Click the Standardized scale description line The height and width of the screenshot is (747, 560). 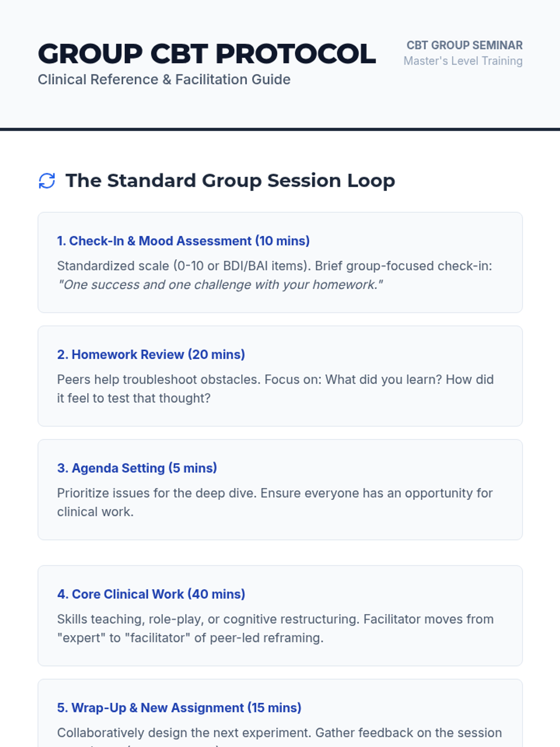click(274, 266)
